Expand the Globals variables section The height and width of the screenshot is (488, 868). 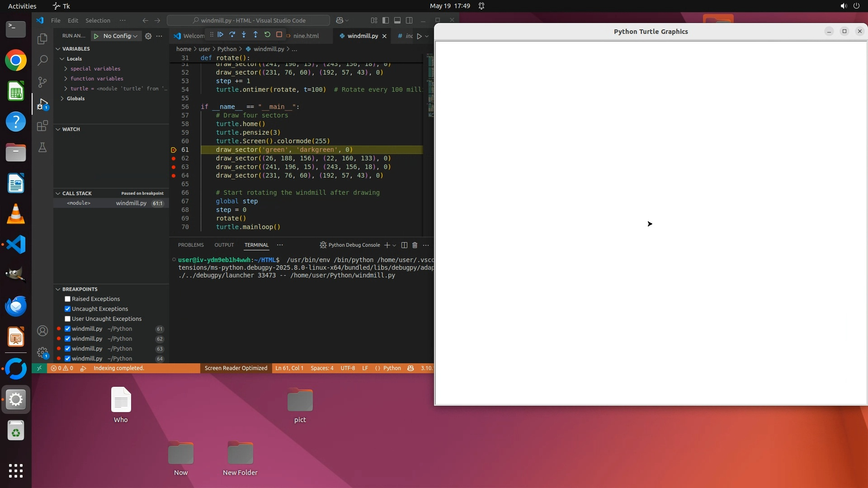pyautogui.click(x=62, y=99)
